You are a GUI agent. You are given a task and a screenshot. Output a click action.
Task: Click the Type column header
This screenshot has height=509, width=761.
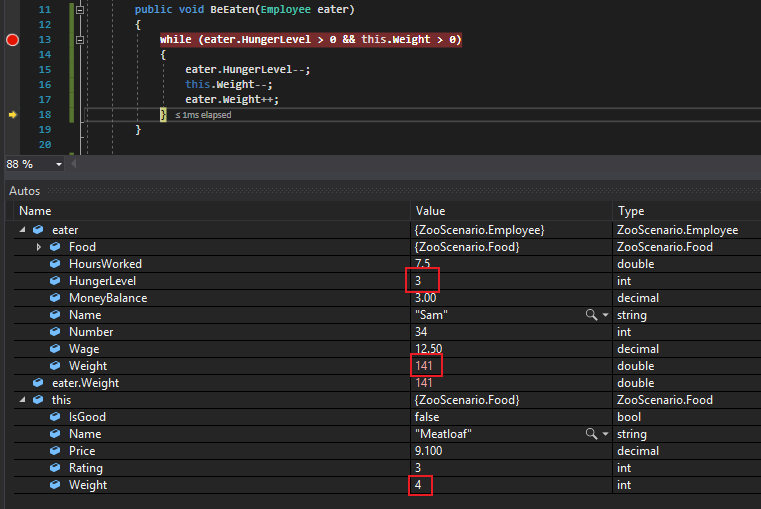[x=631, y=211]
